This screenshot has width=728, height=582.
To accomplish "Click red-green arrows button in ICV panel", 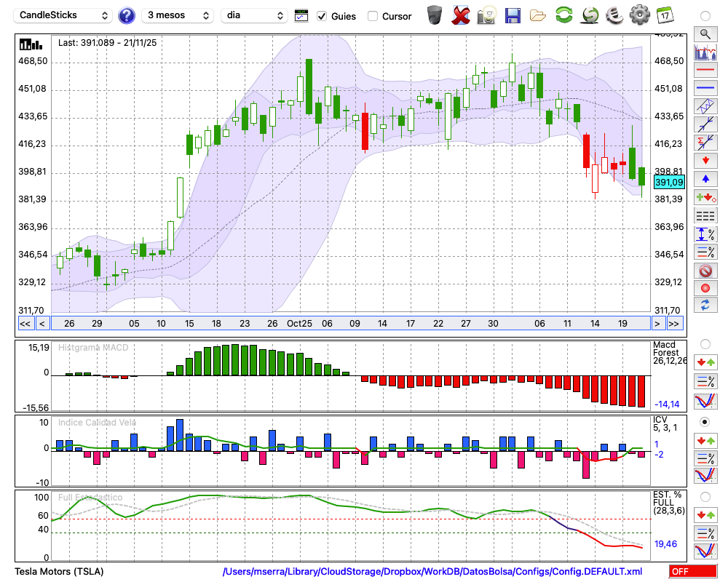I will point(705,440).
